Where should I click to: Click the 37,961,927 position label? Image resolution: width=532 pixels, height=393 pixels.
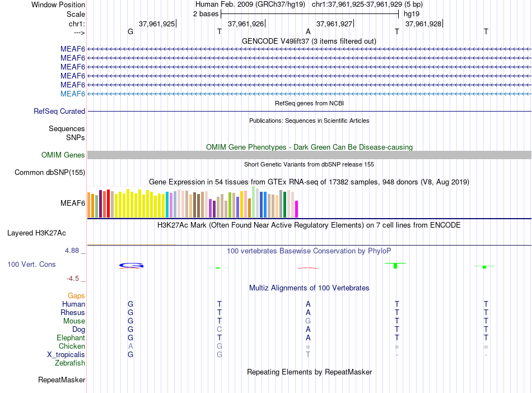[334, 24]
